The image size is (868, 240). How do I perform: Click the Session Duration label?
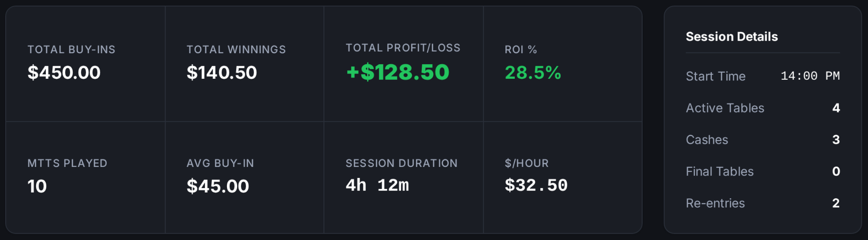(401, 163)
